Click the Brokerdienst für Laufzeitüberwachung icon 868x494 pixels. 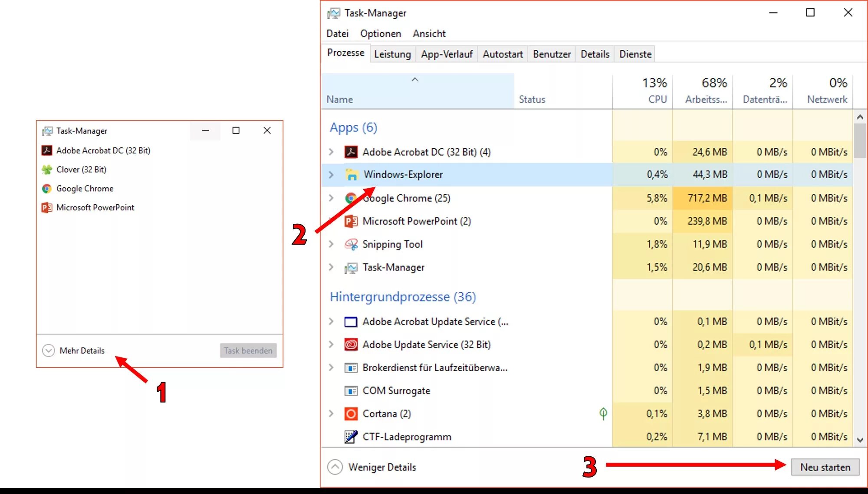(351, 368)
